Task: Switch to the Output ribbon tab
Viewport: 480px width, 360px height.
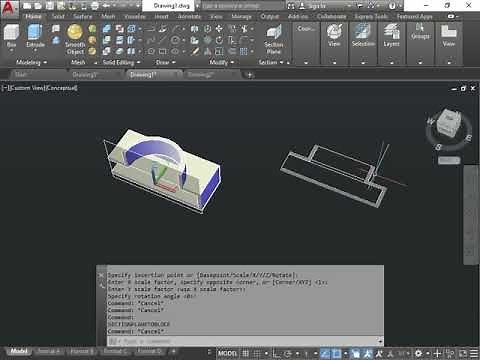Action: [x=269, y=16]
